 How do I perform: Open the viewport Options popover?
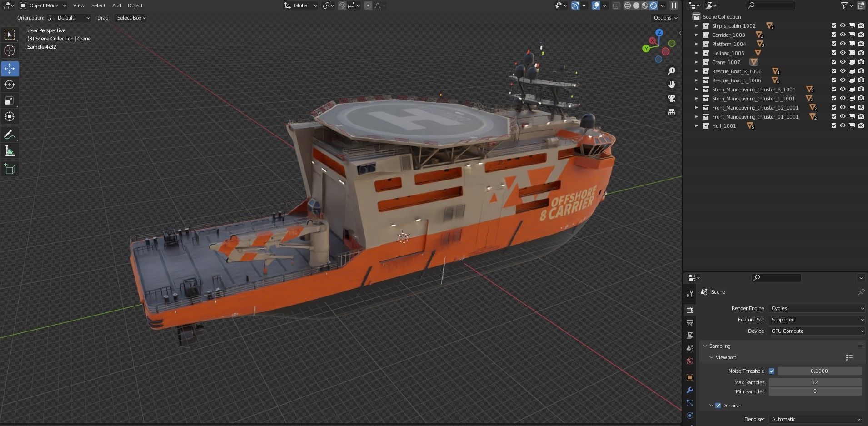click(666, 18)
